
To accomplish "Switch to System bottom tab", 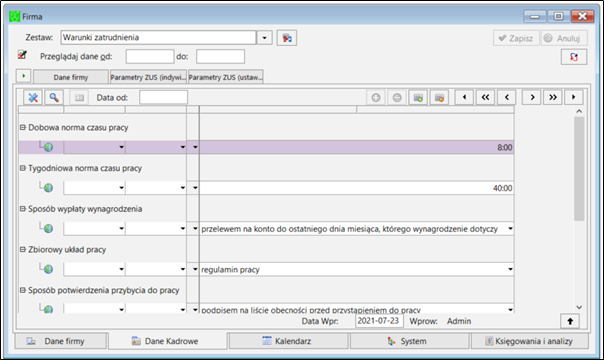I will 409,341.
